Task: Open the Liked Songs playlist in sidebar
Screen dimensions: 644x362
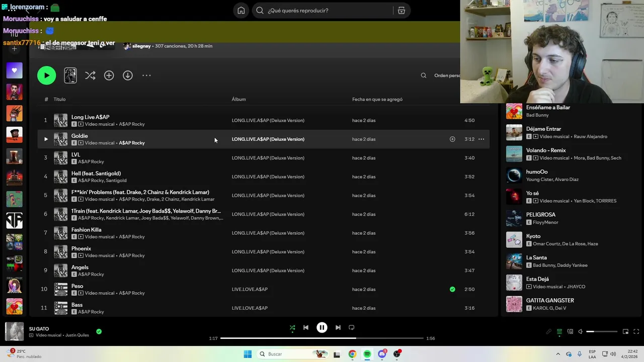Action: pyautogui.click(x=14, y=70)
